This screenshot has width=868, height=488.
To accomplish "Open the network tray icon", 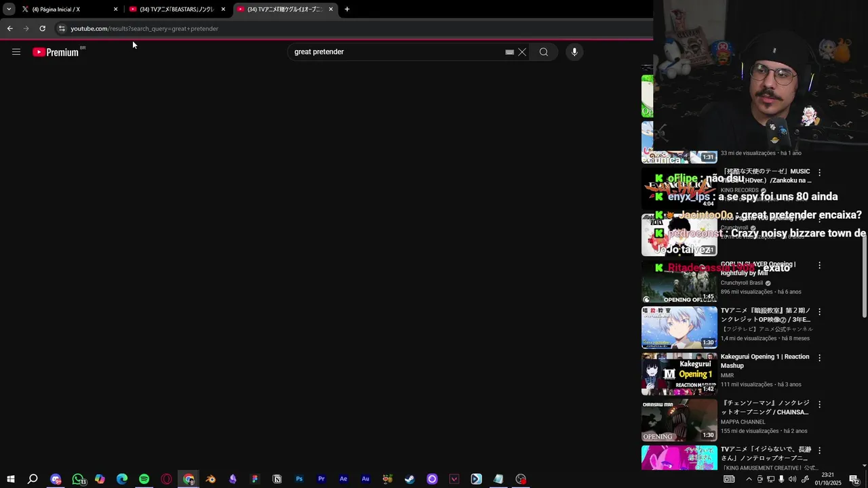I will [771, 479].
